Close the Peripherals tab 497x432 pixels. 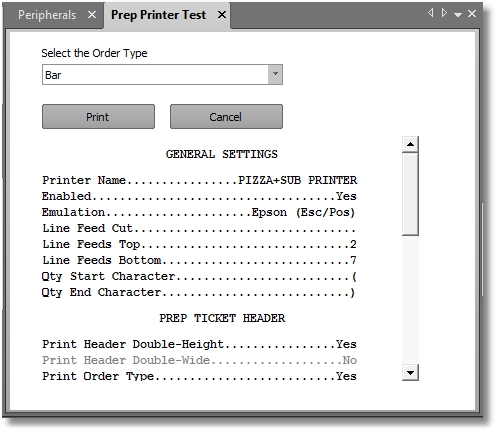click(x=92, y=15)
